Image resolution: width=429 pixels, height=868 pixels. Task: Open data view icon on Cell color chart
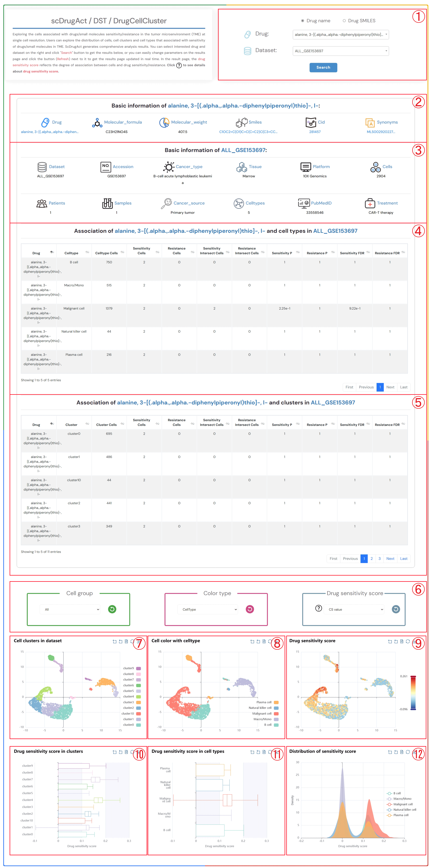click(264, 641)
